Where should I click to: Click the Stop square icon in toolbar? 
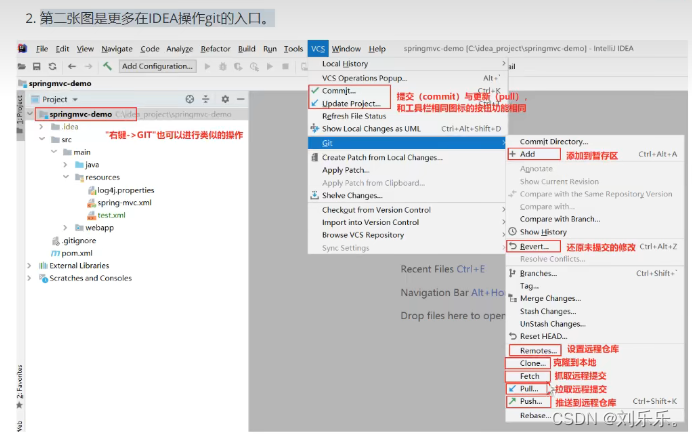(x=286, y=67)
